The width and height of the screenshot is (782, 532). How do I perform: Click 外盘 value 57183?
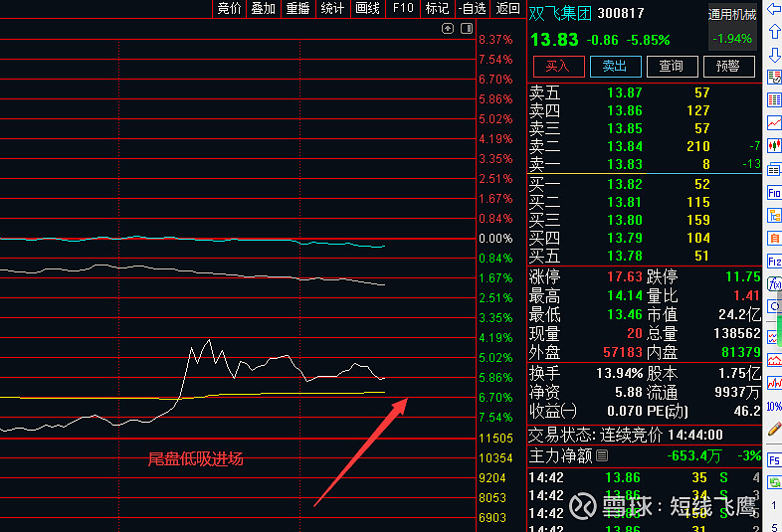[623, 352]
